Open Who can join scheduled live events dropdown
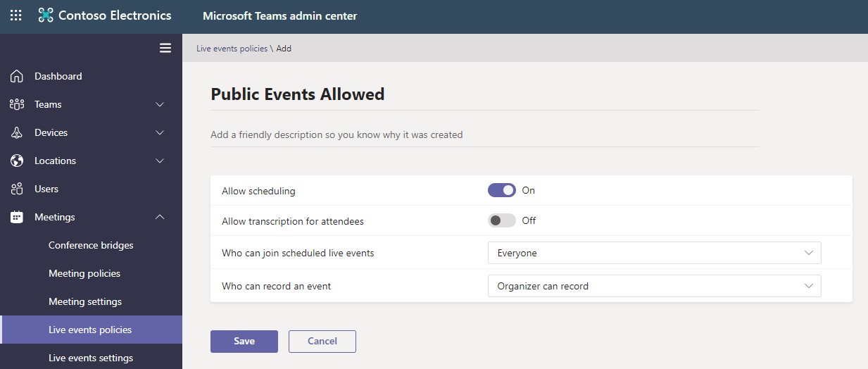This screenshot has width=868, height=369. pyautogui.click(x=654, y=253)
